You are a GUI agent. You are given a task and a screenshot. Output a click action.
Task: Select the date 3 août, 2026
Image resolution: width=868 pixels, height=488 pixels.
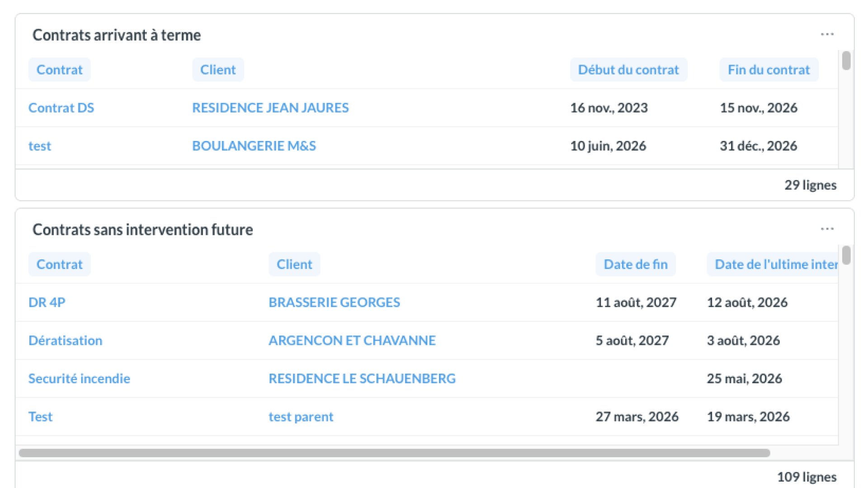tap(744, 340)
